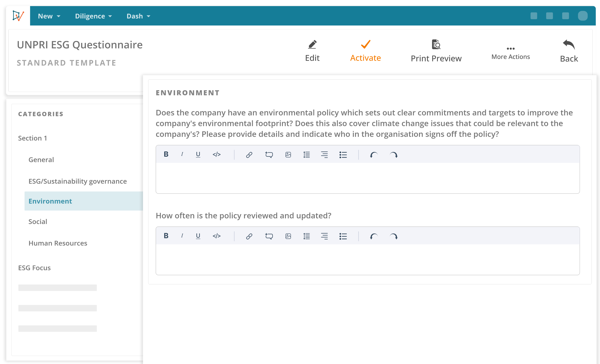Insert bullet list in first editor
Viewport: 600px width, 364px height.
[343, 155]
